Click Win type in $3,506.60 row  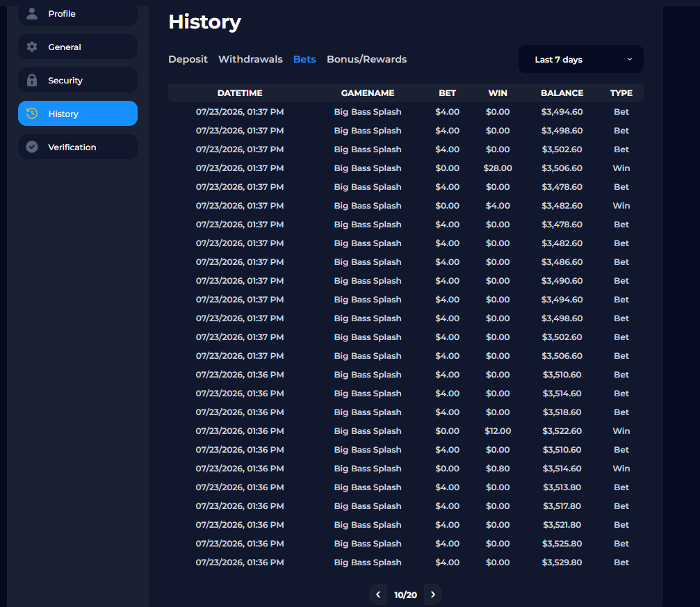pos(621,168)
